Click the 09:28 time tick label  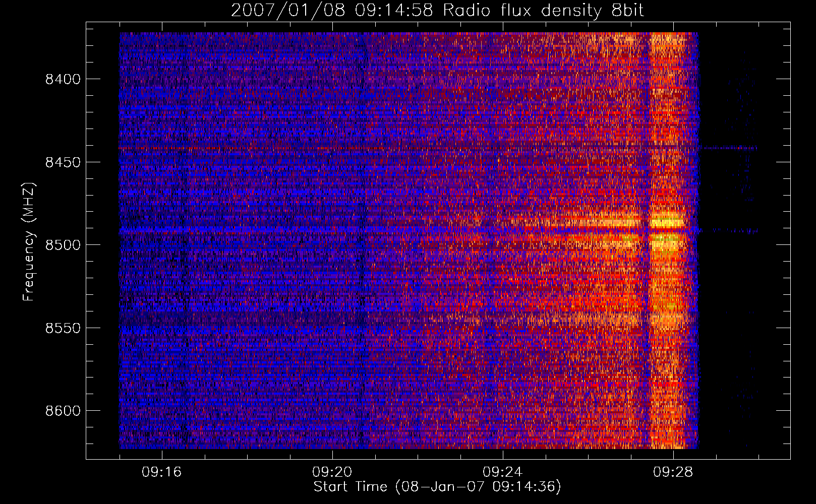[673, 472]
